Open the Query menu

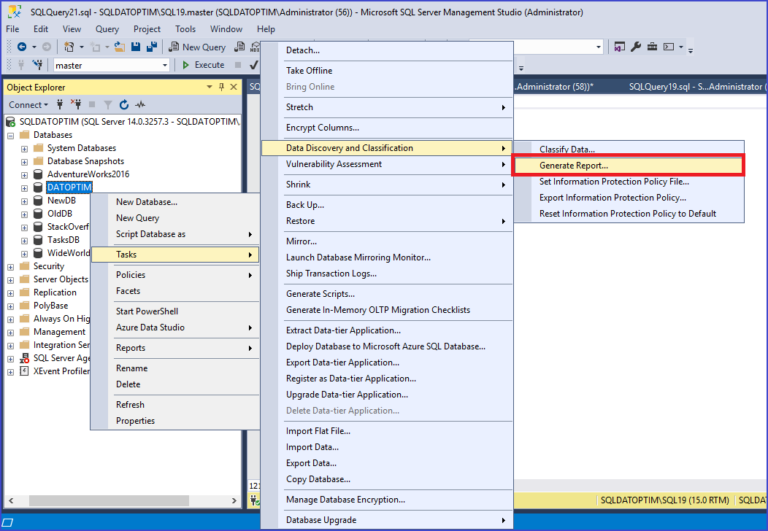click(x=107, y=29)
